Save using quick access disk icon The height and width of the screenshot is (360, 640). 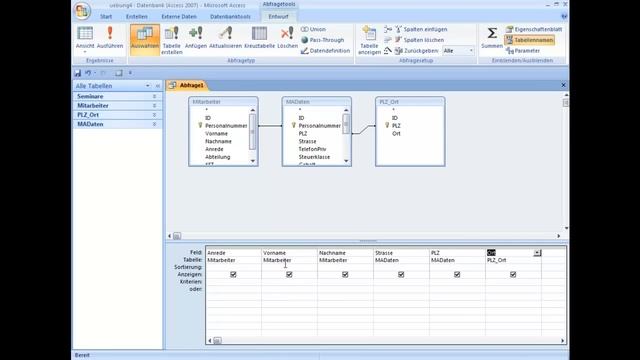click(x=78, y=73)
